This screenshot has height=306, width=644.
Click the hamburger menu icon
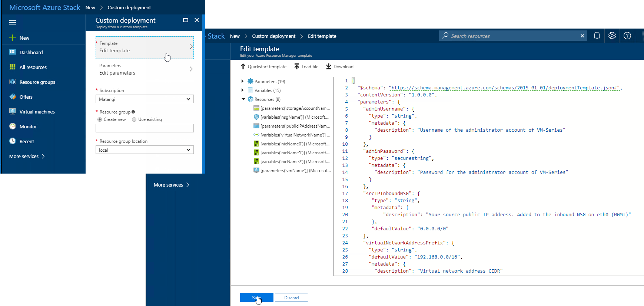pos(13,22)
